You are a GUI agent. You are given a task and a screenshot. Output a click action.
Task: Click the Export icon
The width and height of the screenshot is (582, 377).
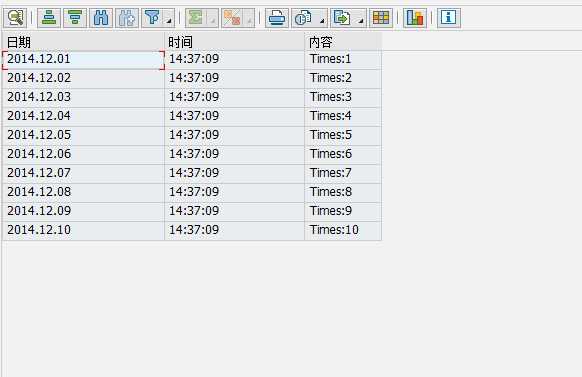pos(342,18)
